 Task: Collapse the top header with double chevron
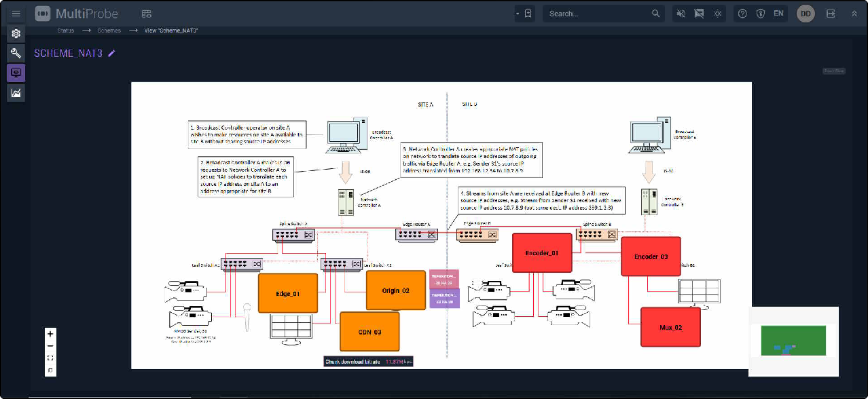[x=854, y=14]
